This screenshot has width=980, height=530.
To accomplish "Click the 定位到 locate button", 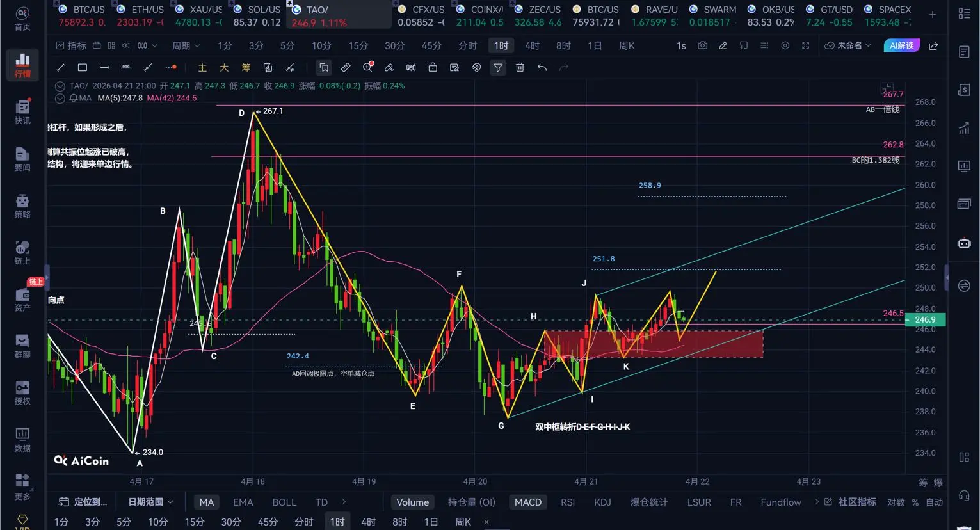I will click(x=83, y=502).
